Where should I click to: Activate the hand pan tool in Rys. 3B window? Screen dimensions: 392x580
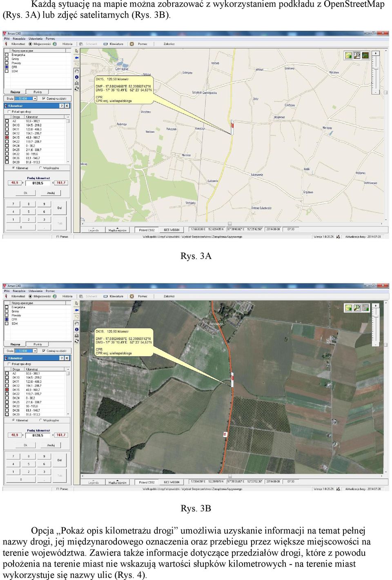[76, 323]
